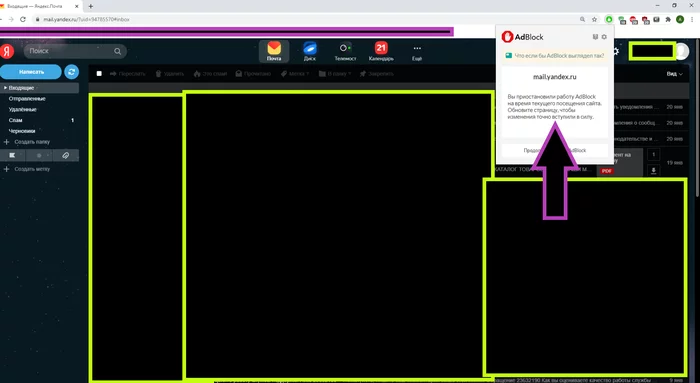Click the AdBlock logo in popup

[522, 37]
